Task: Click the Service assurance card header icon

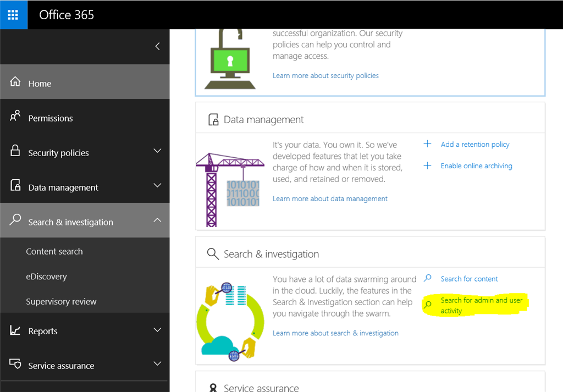Action: point(213,388)
